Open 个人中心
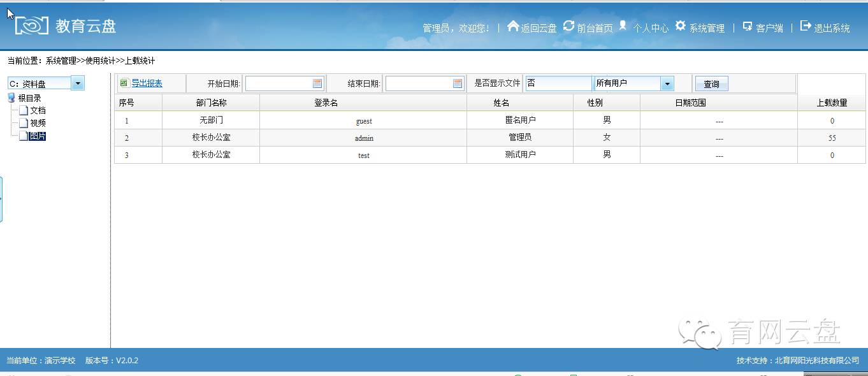 (x=651, y=28)
